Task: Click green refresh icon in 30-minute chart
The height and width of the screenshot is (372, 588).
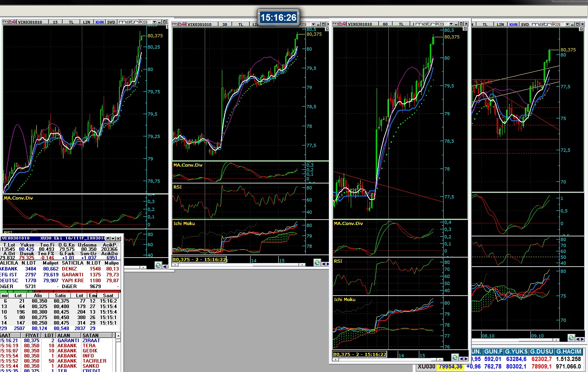Action: point(317,263)
